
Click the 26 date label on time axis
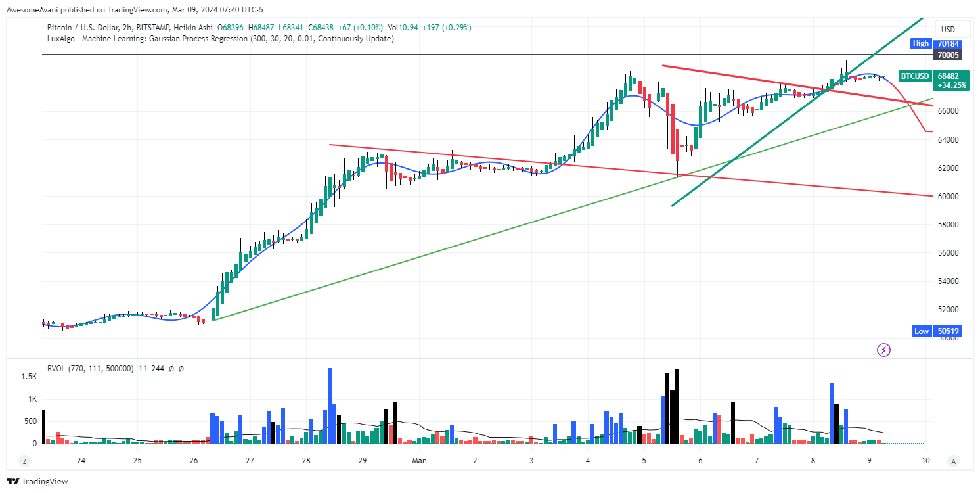tap(194, 461)
